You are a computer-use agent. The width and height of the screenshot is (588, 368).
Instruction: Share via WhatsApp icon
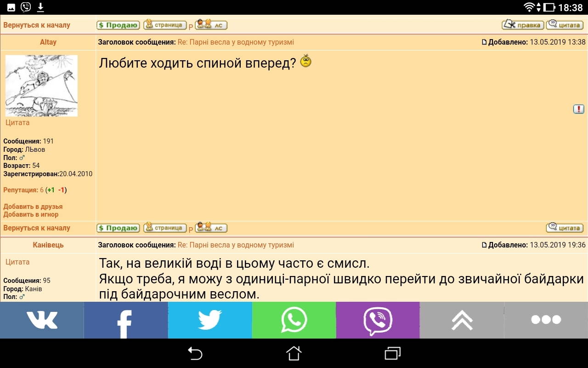pos(294,320)
